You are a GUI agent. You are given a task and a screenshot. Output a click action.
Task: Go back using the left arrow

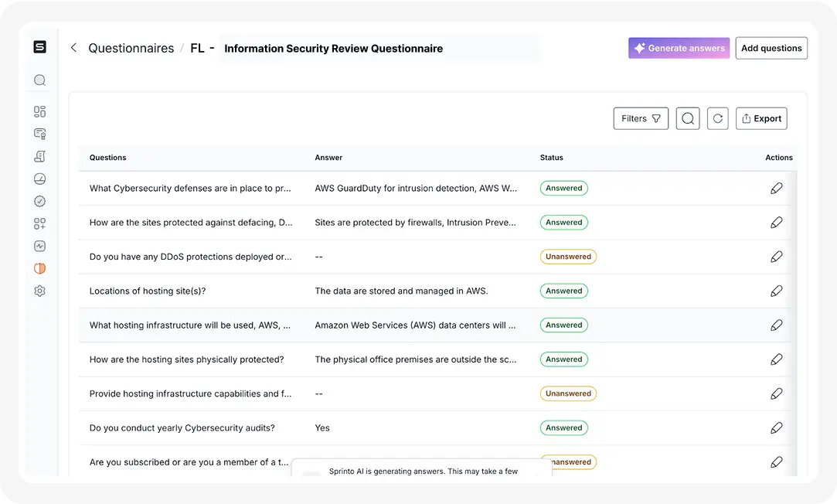[x=74, y=48]
